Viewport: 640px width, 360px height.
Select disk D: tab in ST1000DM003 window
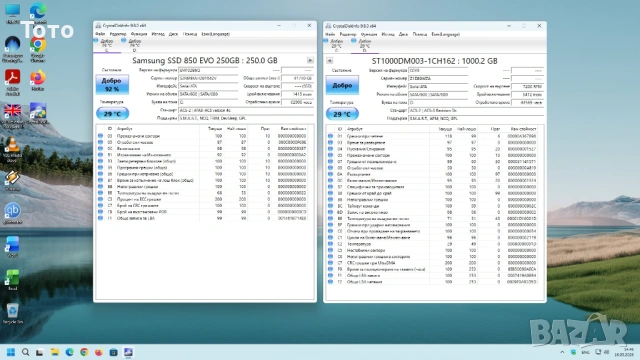tap(364, 45)
